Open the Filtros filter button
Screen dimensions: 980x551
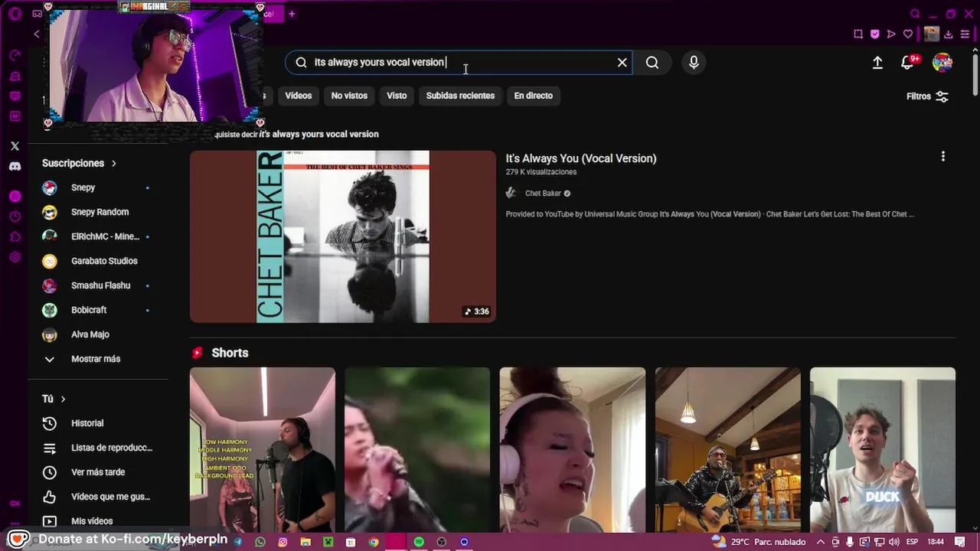pos(927,96)
